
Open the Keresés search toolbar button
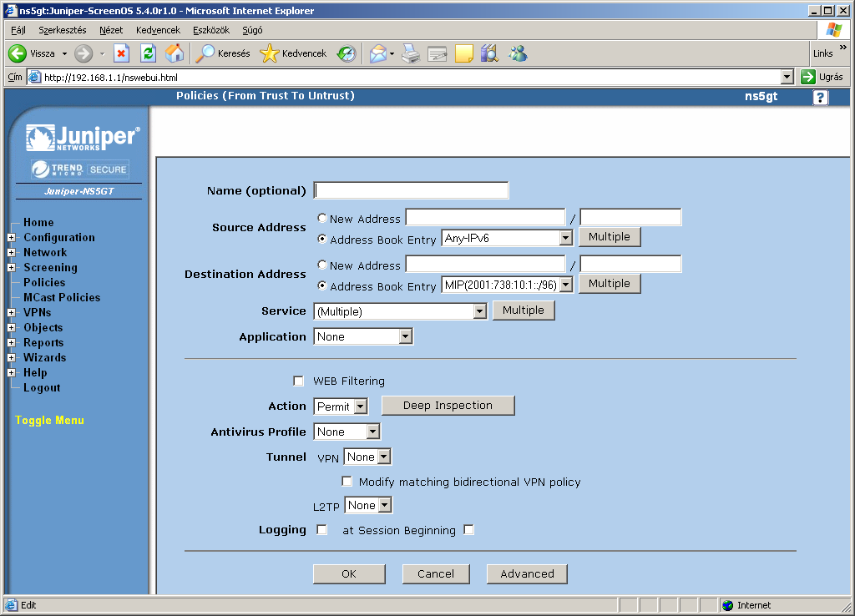tap(224, 53)
